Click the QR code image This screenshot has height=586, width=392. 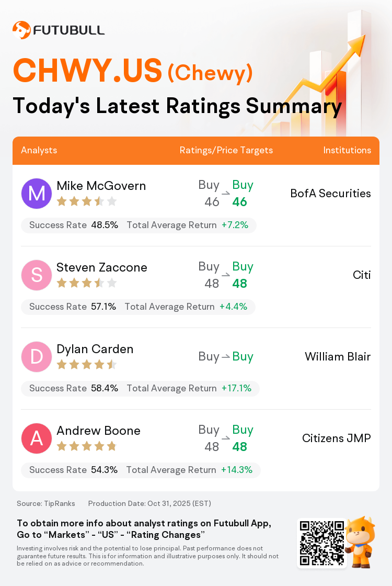coord(321,543)
